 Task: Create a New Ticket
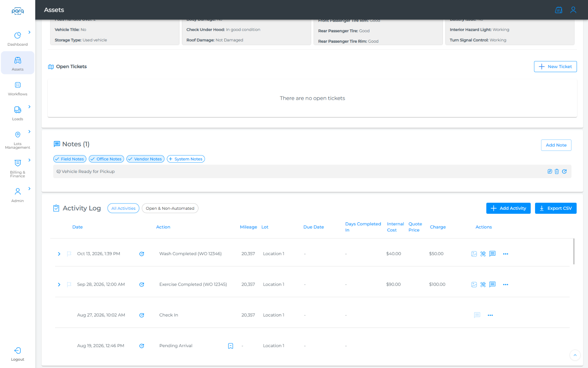click(555, 67)
